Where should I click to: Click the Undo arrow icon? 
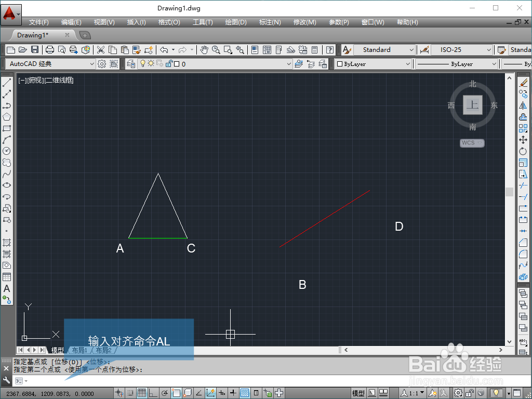coord(164,50)
